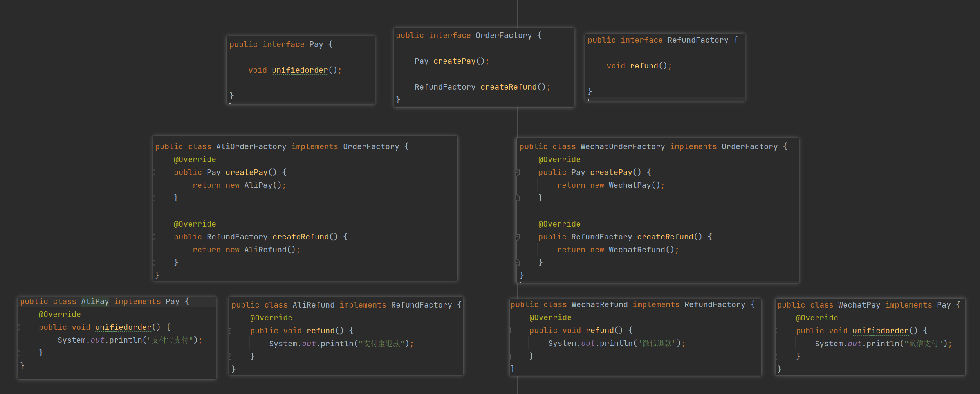Collapse unifiedorder fold marker in WechatPay class
This screenshot has height=394, width=980.
[x=776, y=331]
